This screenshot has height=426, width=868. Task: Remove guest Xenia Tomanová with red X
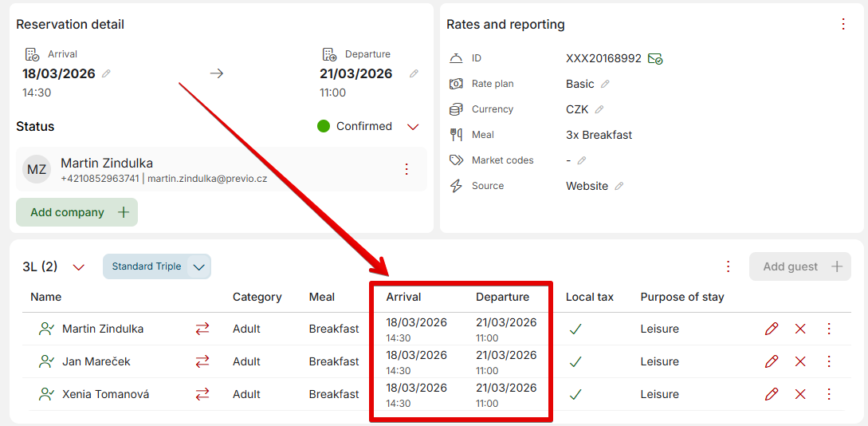(x=800, y=394)
